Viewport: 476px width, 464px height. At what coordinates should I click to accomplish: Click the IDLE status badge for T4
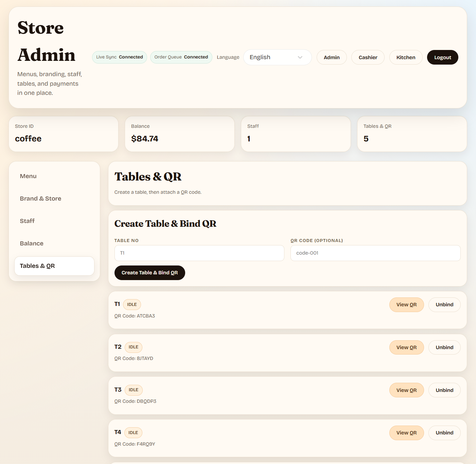(x=133, y=433)
